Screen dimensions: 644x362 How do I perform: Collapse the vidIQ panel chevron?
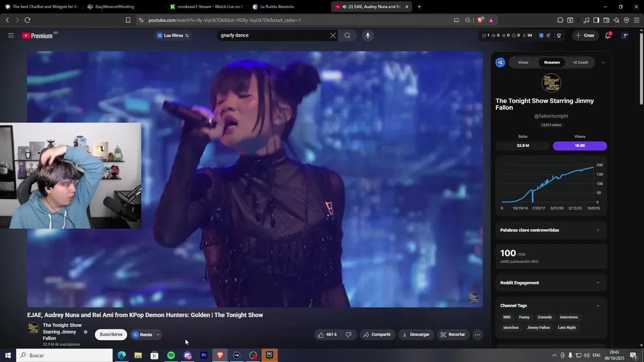coord(603,62)
